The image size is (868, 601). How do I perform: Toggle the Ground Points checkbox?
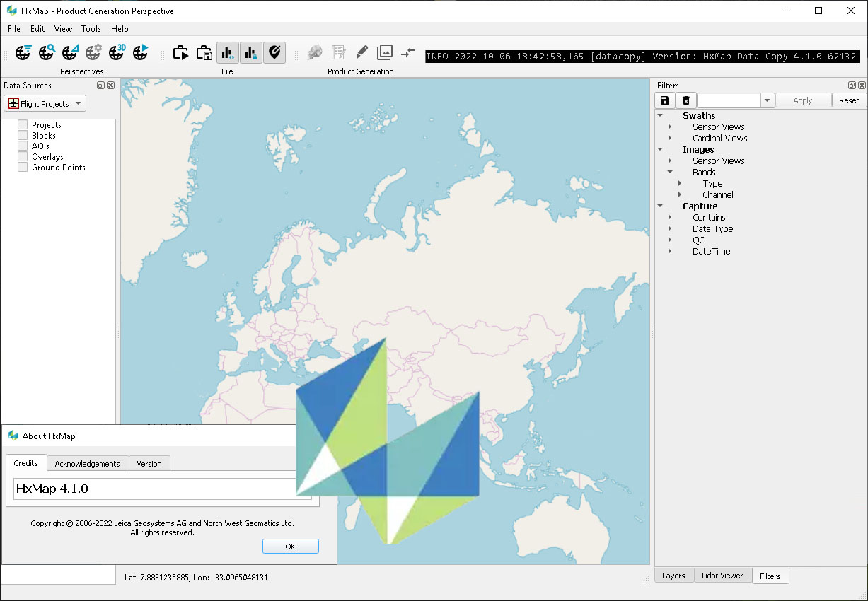22,167
